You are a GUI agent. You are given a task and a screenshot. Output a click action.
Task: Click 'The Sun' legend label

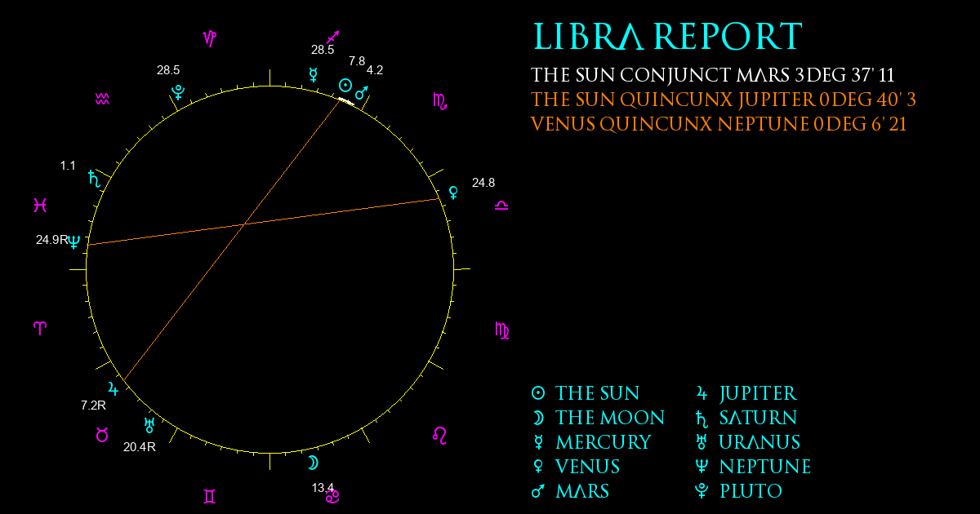click(x=598, y=393)
